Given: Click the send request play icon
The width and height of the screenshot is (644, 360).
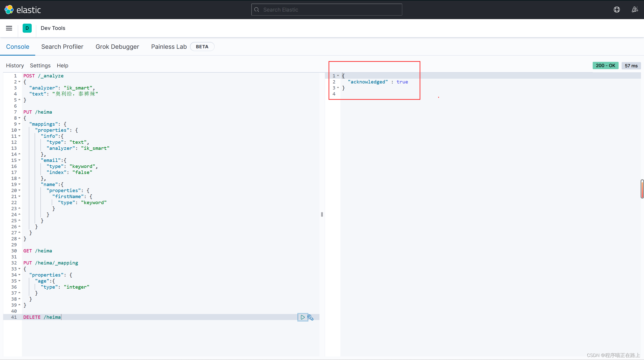Looking at the screenshot, I should coord(303,317).
